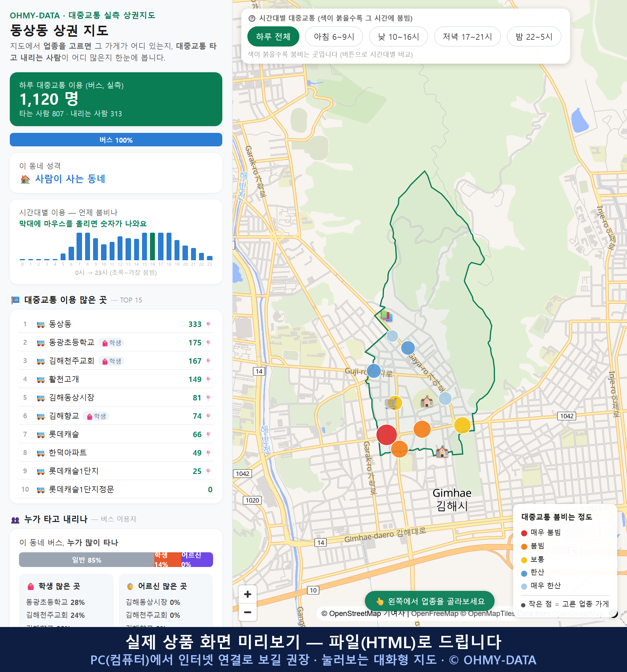Click the bus stop sign icon beside 대중교통 이용 많은 곳
The width and height of the screenshot is (627, 672).
point(15,300)
